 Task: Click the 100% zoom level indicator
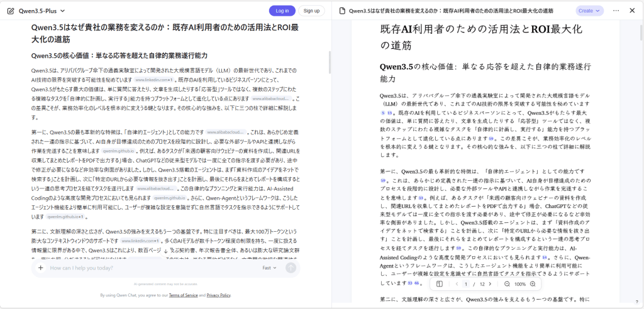coord(520,284)
